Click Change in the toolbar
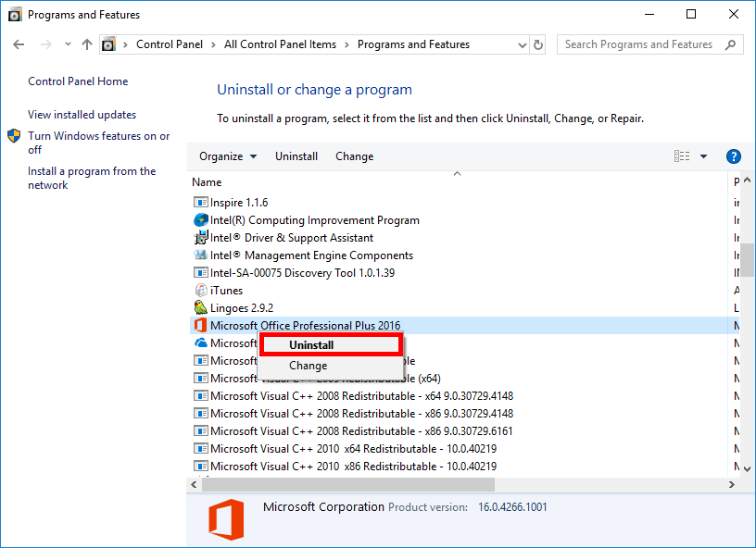Viewport: 756px width, 548px height. (354, 156)
